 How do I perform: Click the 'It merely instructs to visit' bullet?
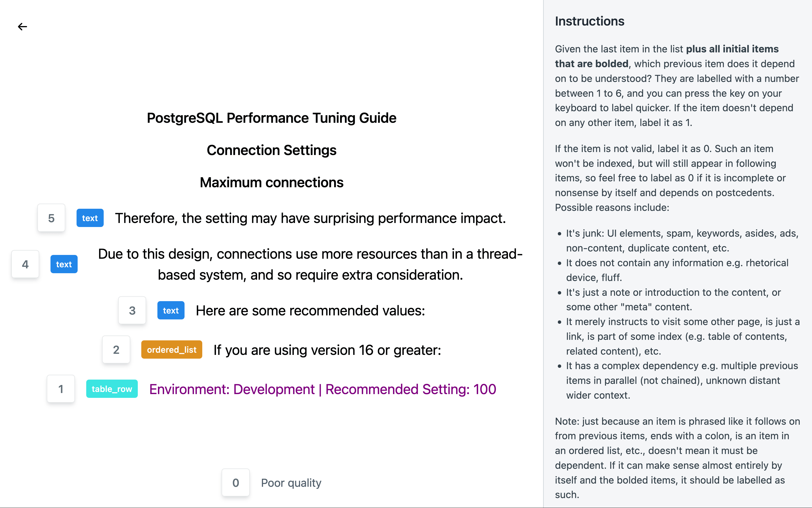[x=683, y=336]
